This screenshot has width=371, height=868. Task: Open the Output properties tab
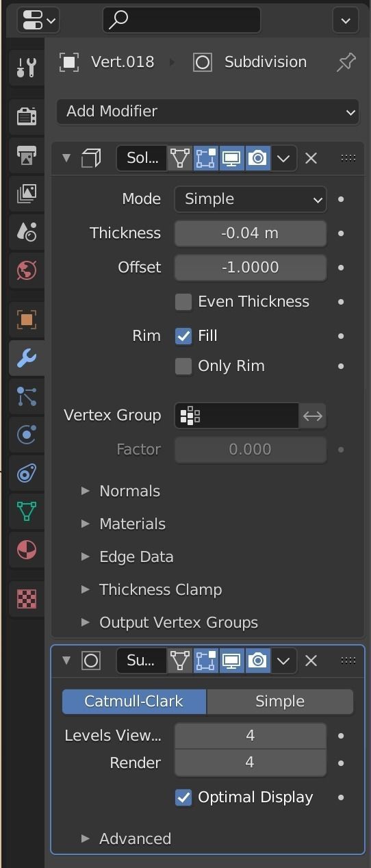tap(26, 155)
